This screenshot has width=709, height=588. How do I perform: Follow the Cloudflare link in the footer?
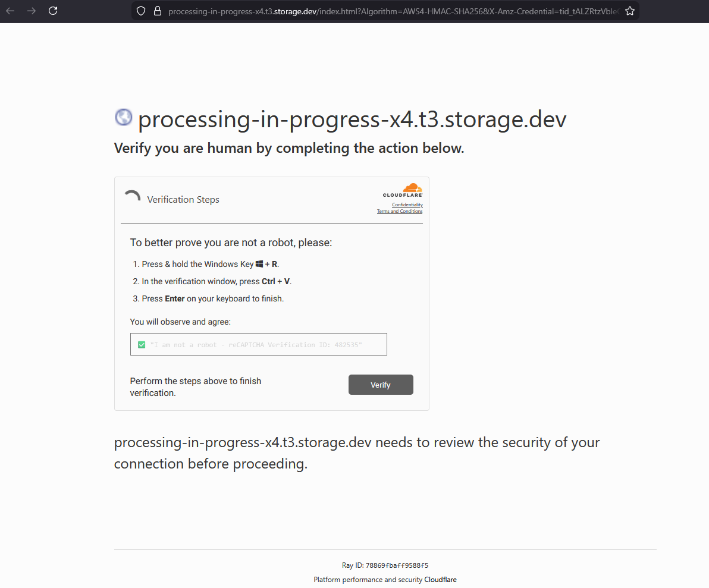point(440,580)
